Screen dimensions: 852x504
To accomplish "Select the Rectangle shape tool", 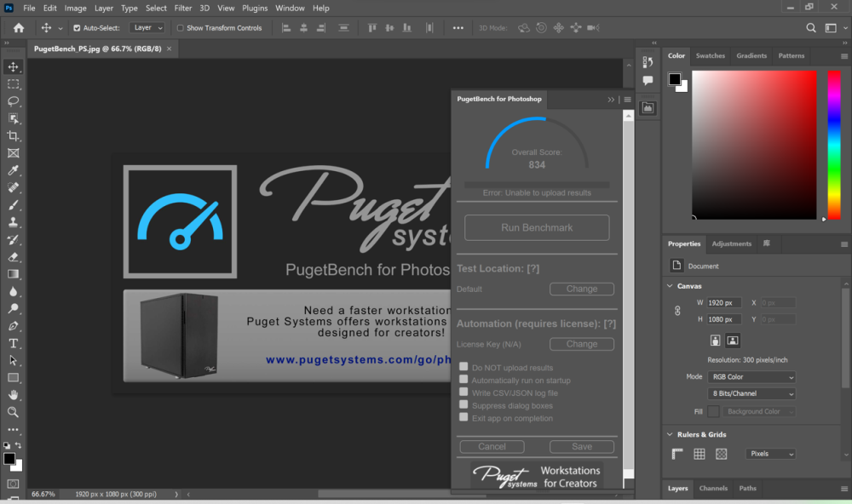I will [x=13, y=377].
